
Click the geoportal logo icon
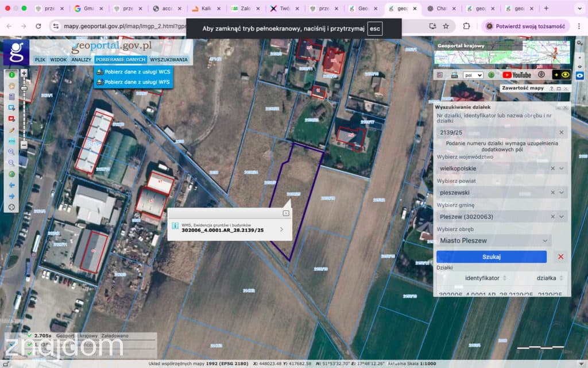(x=16, y=52)
